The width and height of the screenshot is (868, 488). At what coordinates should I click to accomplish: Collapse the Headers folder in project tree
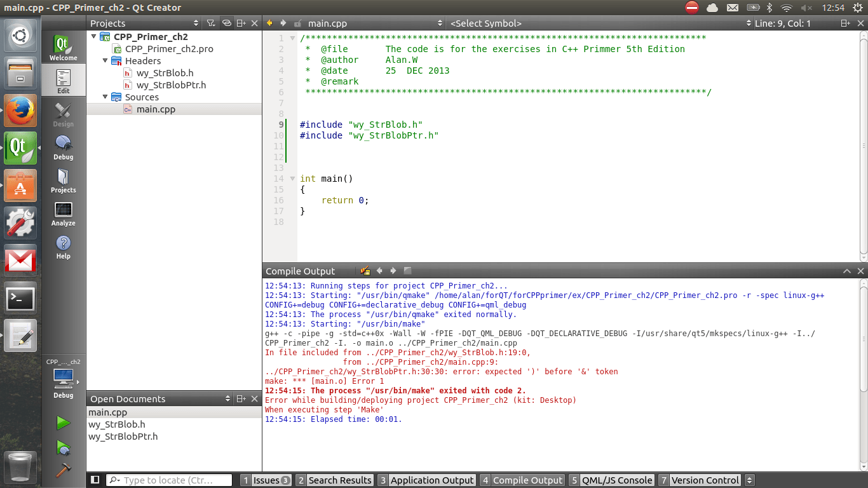click(x=105, y=61)
